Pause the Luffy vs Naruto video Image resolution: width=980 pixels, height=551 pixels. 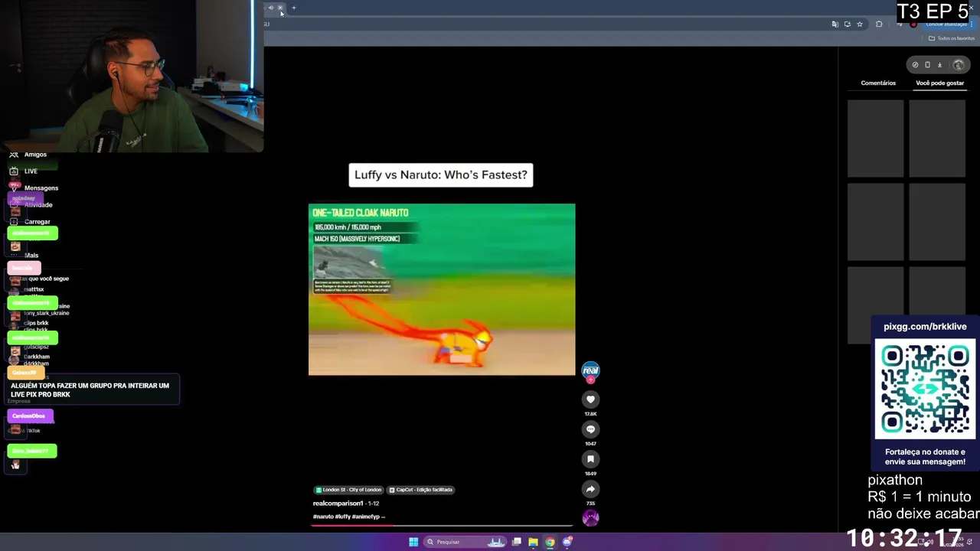point(442,289)
